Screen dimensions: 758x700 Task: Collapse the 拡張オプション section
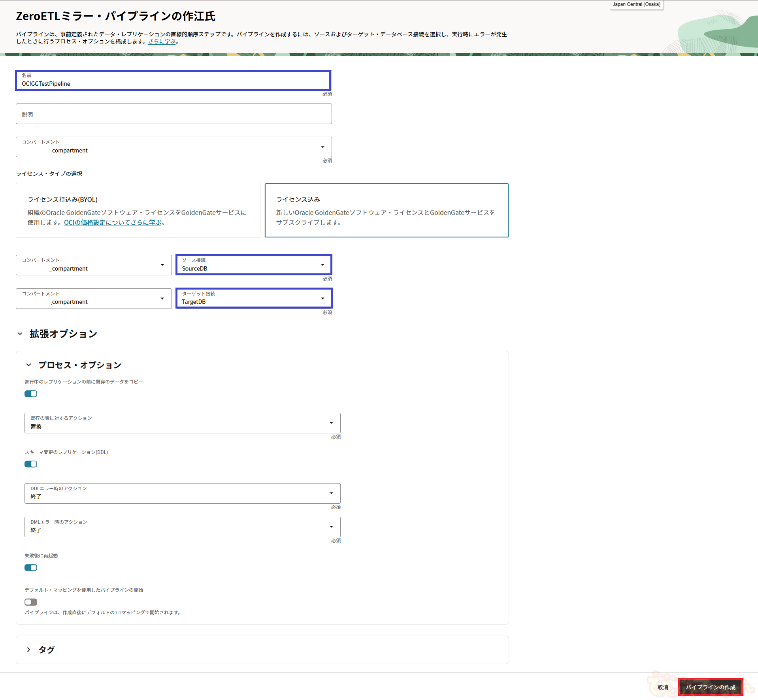tap(20, 334)
